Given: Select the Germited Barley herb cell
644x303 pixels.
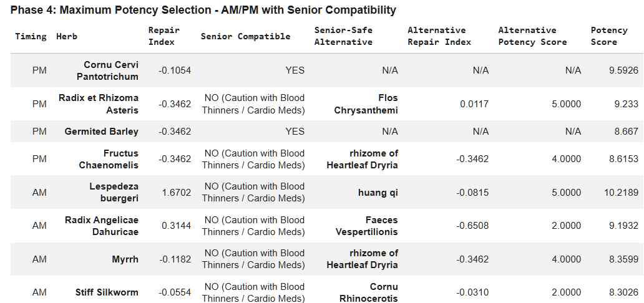Looking at the screenshot, I should tap(101, 132).
